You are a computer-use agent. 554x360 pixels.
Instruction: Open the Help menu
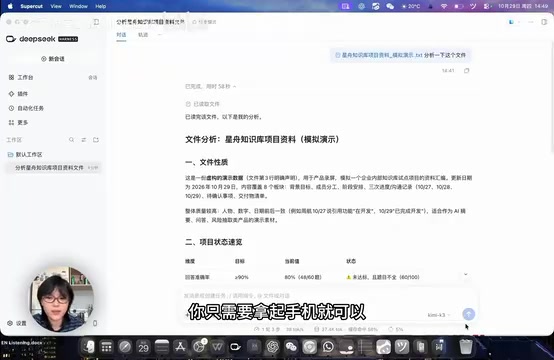click(x=101, y=6)
